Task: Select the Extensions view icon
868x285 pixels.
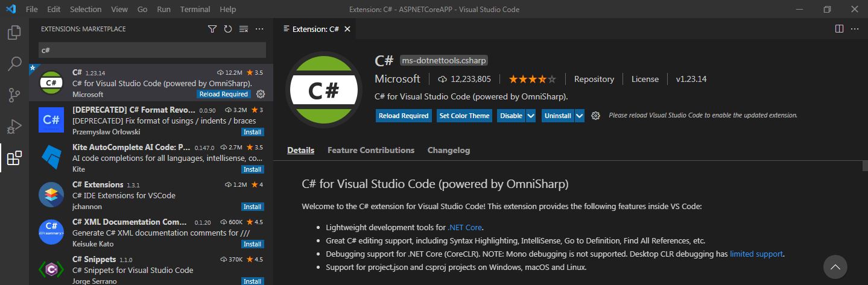Action: coord(14,158)
